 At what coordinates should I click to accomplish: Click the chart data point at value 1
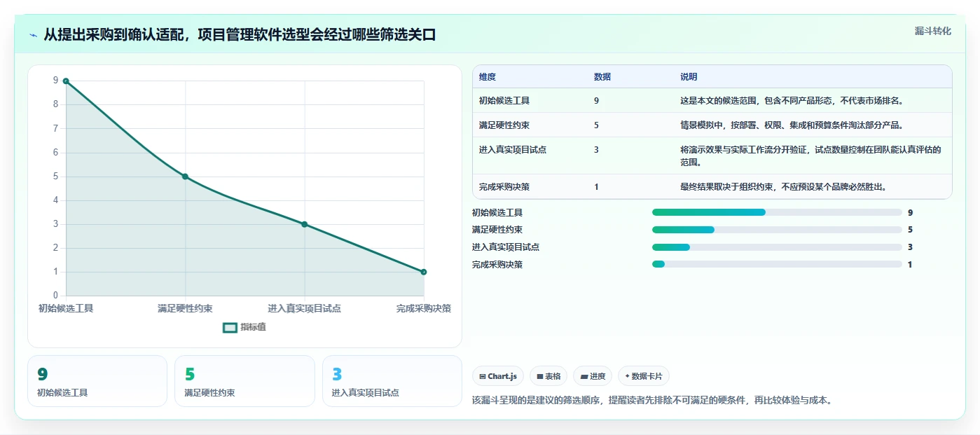pyautogui.click(x=424, y=272)
